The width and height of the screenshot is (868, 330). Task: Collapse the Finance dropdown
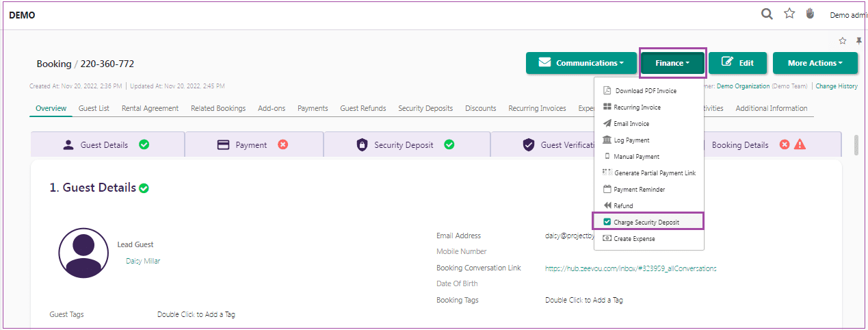click(672, 63)
